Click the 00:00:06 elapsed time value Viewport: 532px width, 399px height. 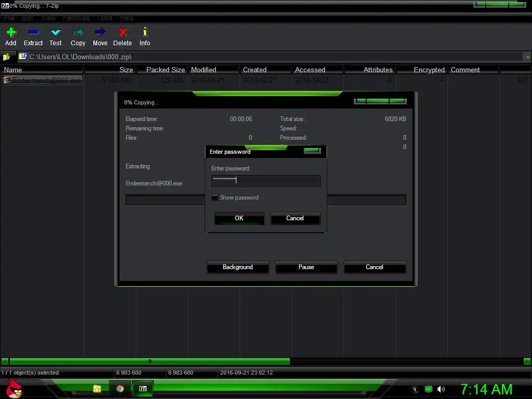pyautogui.click(x=241, y=119)
